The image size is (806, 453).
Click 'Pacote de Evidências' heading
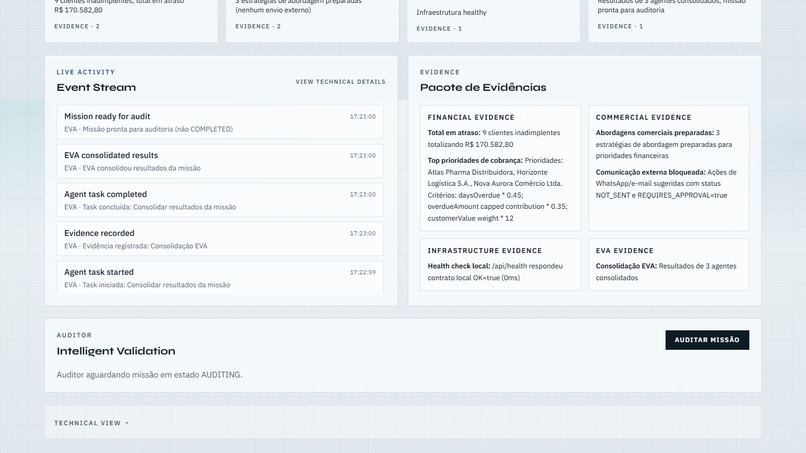click(483, 87)
